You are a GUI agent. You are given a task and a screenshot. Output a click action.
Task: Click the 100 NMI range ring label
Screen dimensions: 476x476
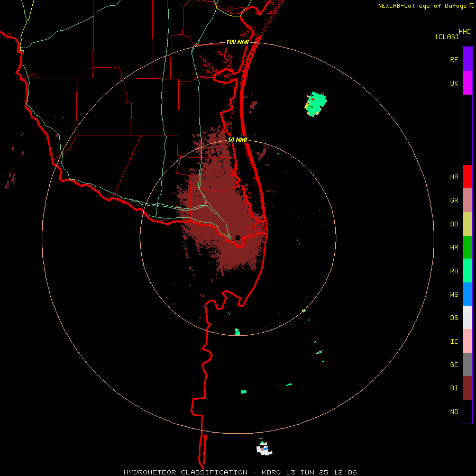coord(237,42)
